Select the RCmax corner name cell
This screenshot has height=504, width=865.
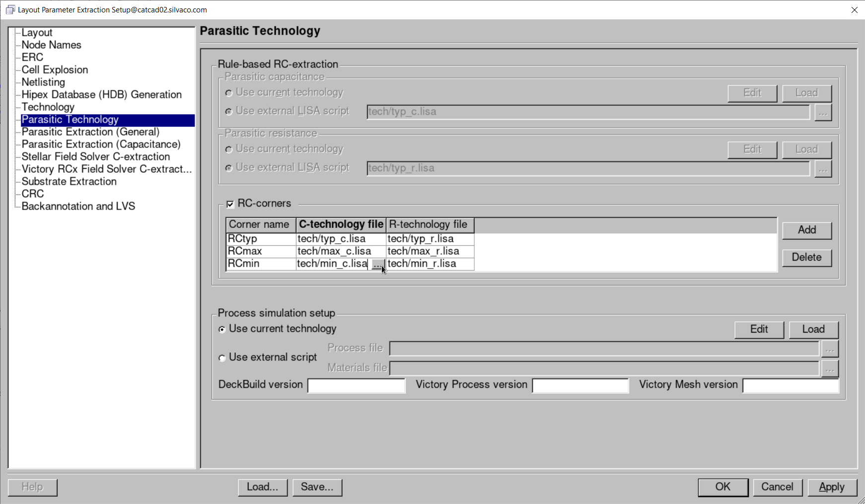261,251
